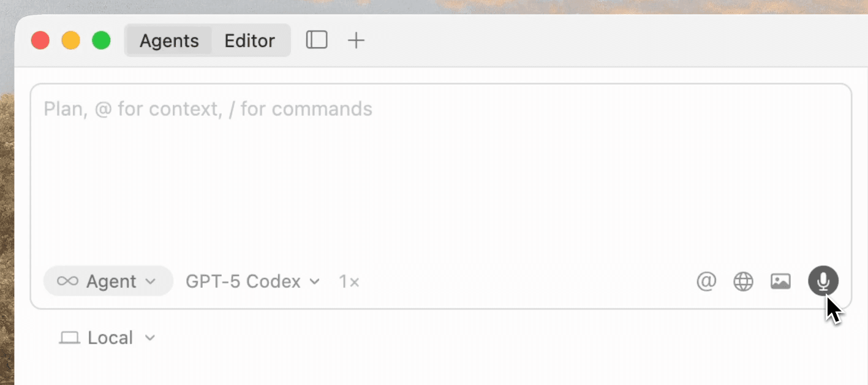Viewport: 868px width, 385px height.
Task: Click the laptop icon beside Local
Action: pyautogui.click(x=69, y=338)
